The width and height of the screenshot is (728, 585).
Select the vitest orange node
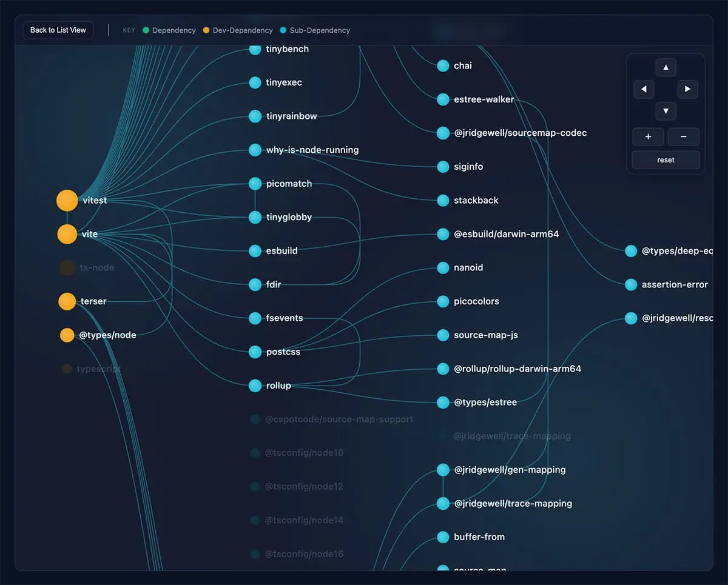tap(67, 201)
